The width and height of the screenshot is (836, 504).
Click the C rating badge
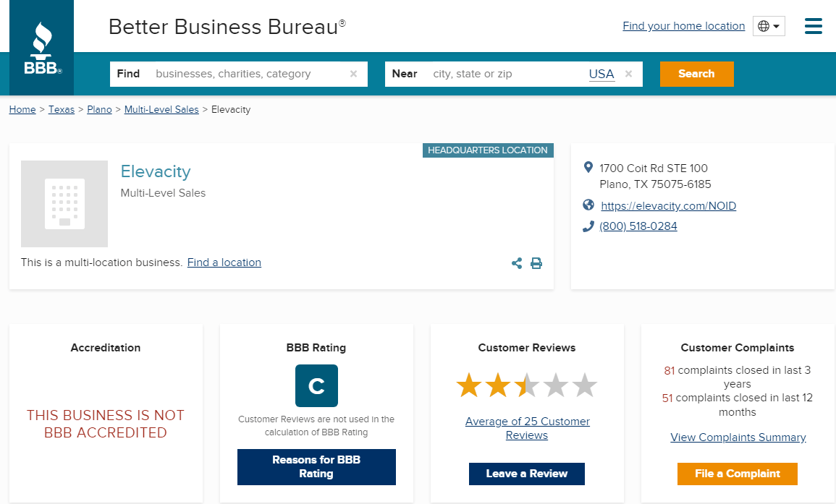[317, 385]
